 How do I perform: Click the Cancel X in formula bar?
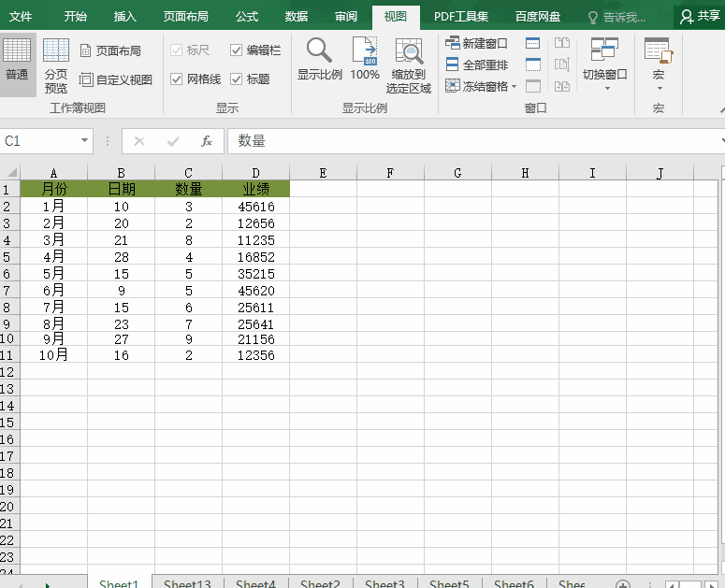click(139, 141)
